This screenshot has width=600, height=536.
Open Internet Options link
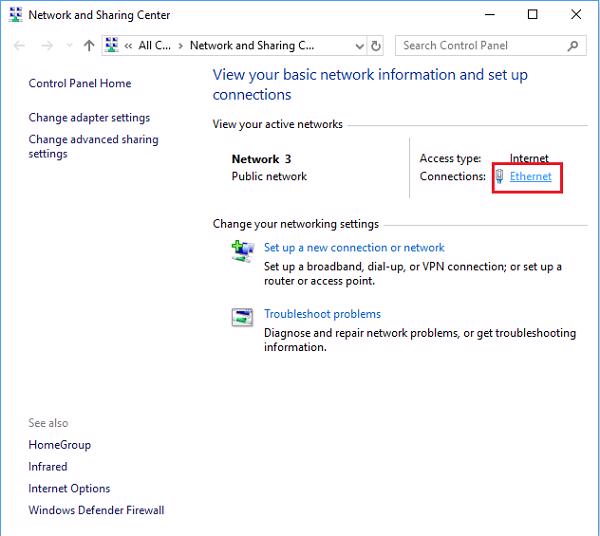click(x=69, y=489)
